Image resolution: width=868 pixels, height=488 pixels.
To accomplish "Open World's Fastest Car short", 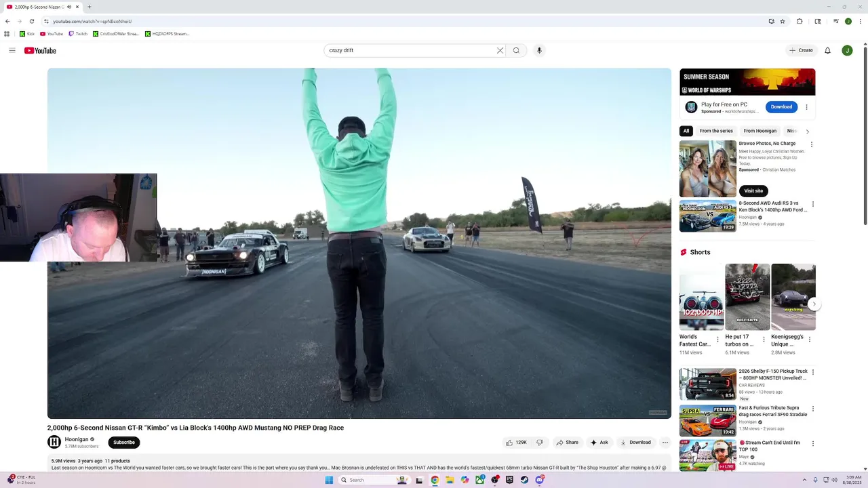I will point(702,297).
